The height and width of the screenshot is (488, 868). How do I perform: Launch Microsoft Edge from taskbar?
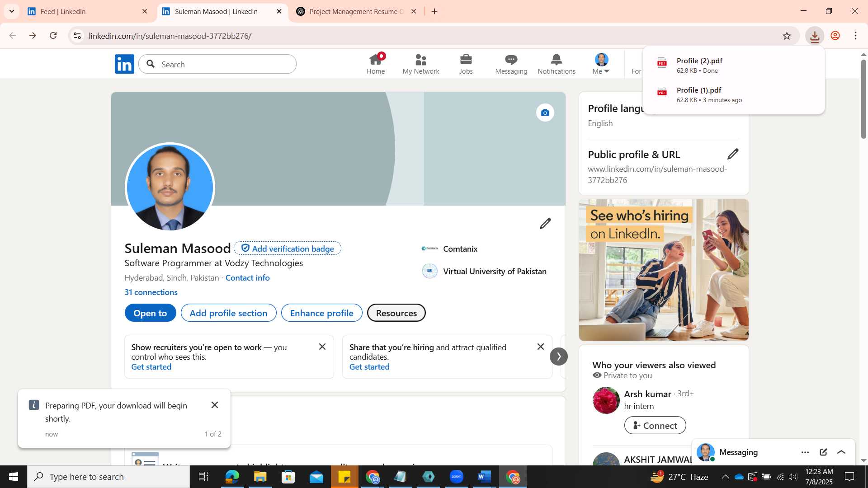tap(232, 477)
